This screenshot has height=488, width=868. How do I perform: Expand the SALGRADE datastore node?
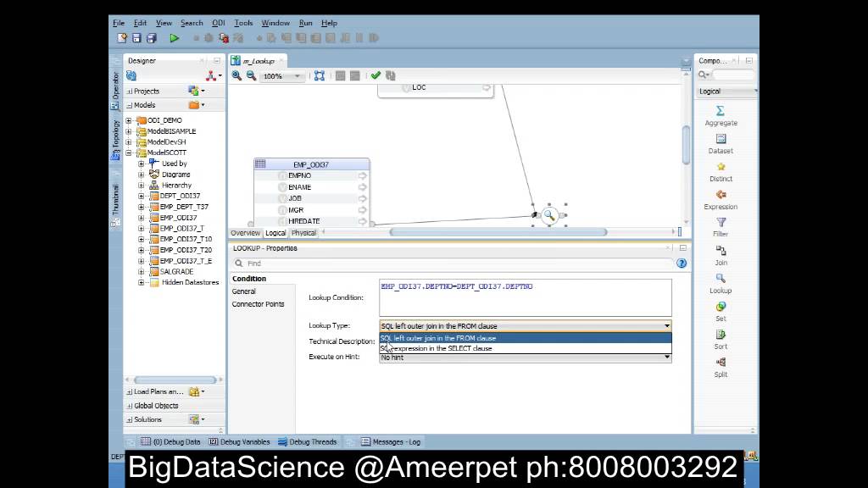click(142, 272)
